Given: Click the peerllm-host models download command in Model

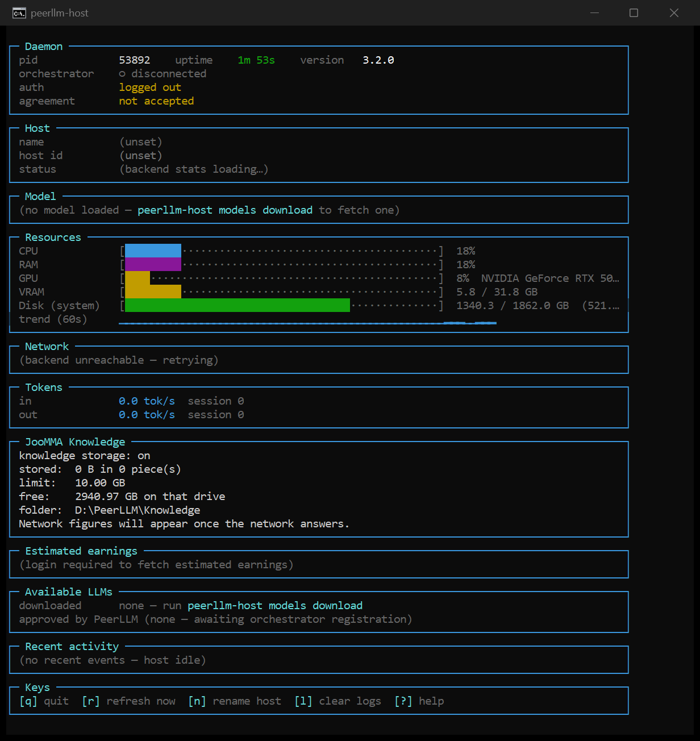Looking at the screenshot, I should click(225, 210).
